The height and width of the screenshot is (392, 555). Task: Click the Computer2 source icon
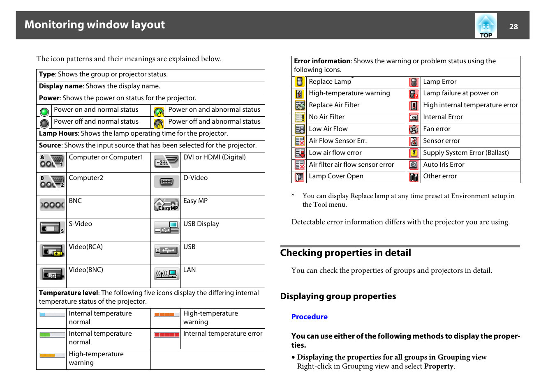coord(52,181)
